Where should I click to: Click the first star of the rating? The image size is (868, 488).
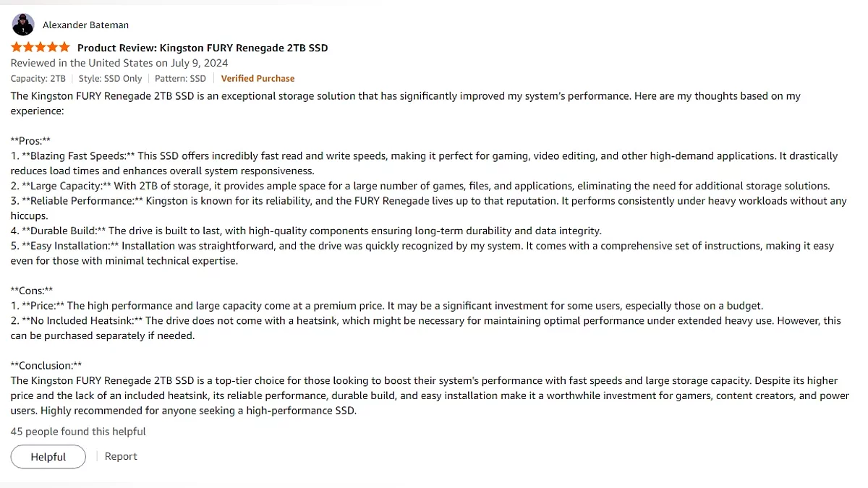[x=17, y=48]
